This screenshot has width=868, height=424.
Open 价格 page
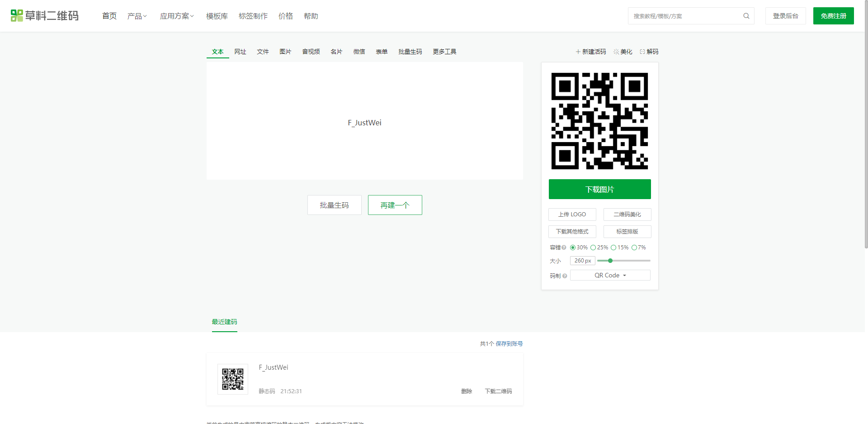tap(286, 16)
